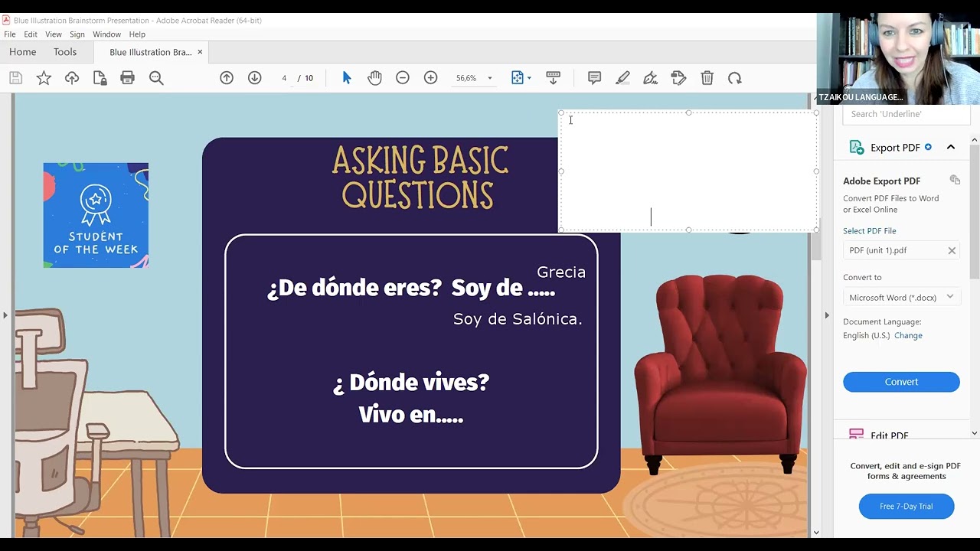This screenshot has width=980, height=551.
Task: Select the Highlight text tool
Action: click(x=622, y=77)
